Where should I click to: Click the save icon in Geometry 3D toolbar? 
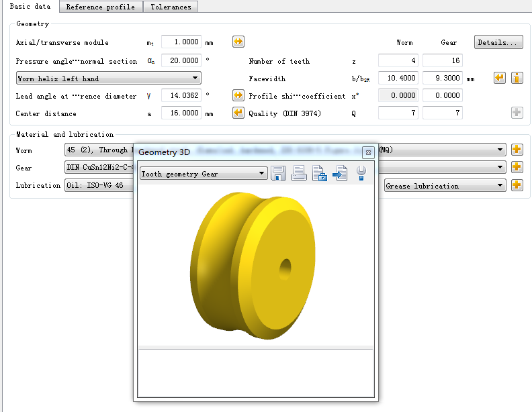(279, 174)
